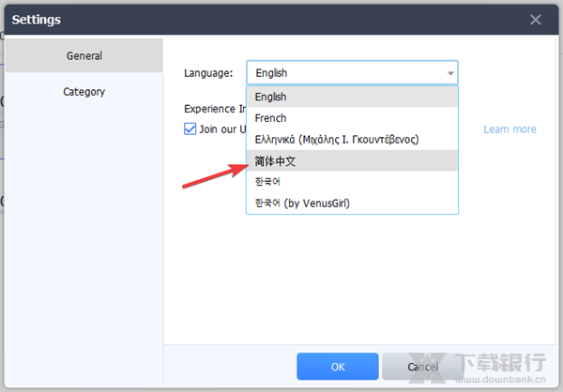The image size is (563, 392).
Task: Open the Learn more link
Action: click(x=510, y=129)
